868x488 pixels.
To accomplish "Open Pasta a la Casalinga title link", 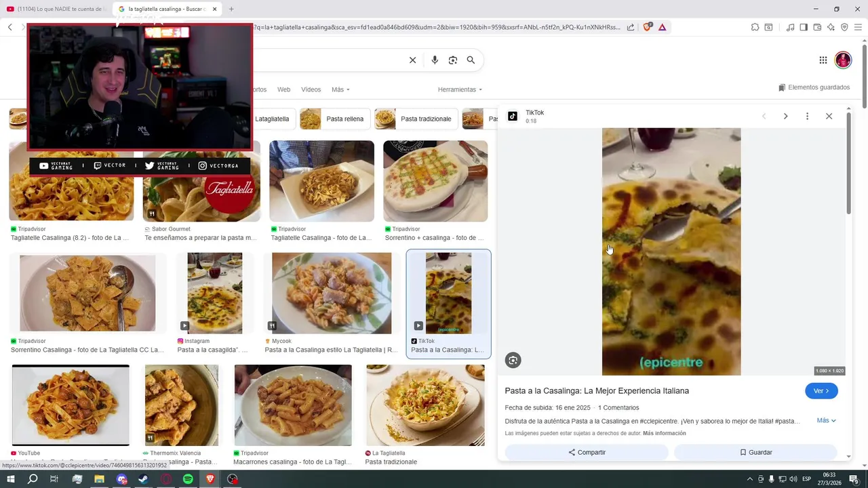I will click(x=597, y=390).
